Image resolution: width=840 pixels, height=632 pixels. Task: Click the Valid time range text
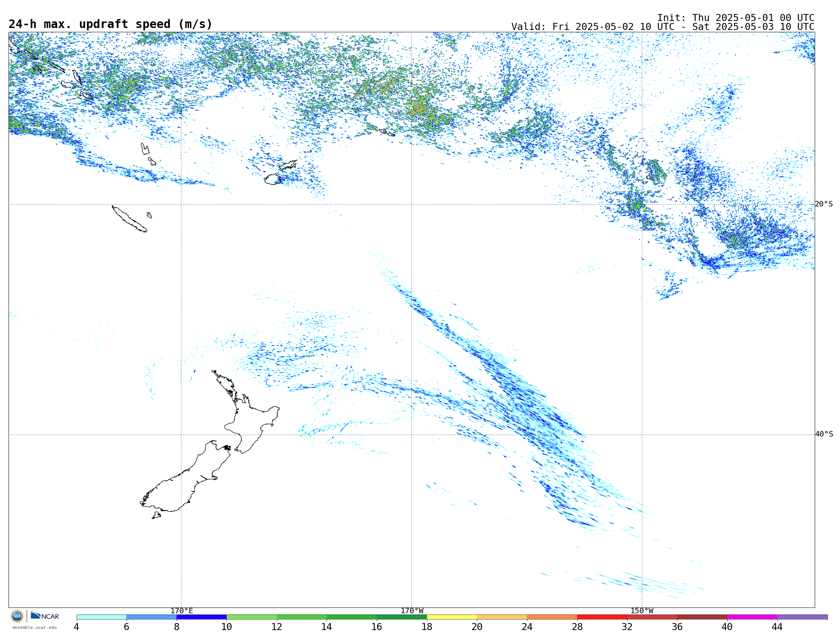[x=663, y=27]
